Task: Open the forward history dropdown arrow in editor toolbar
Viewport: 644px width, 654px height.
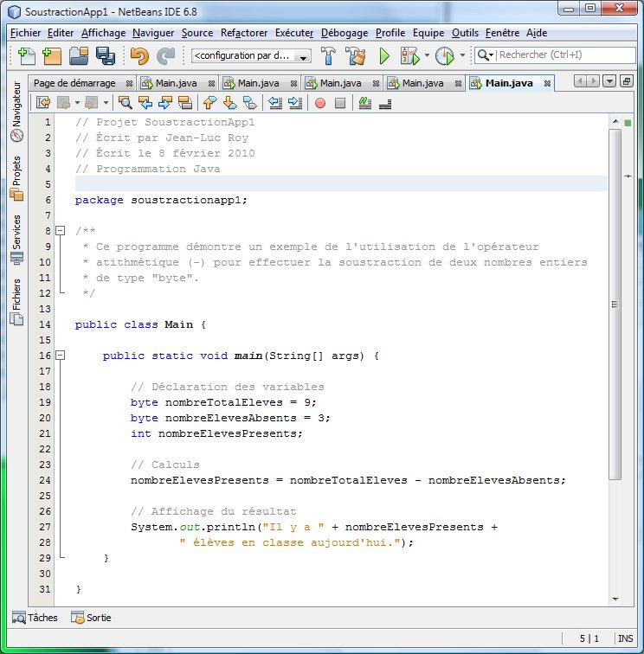Action: 106,103
